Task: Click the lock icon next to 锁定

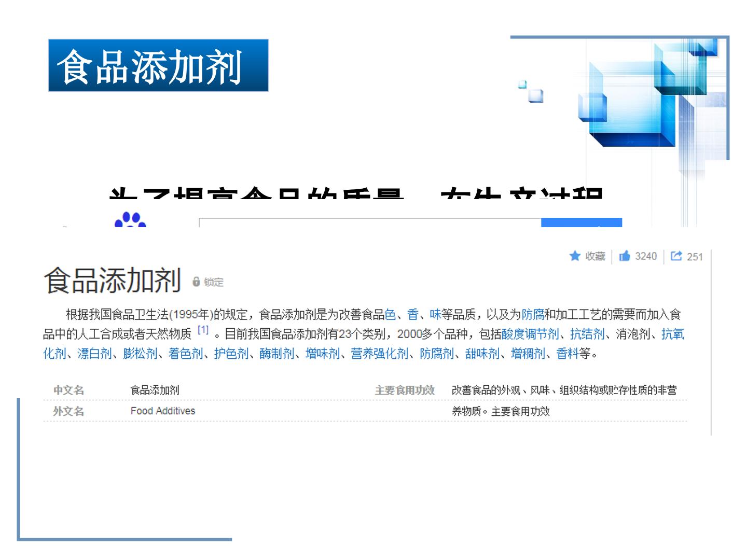Action: click(196, 282)
